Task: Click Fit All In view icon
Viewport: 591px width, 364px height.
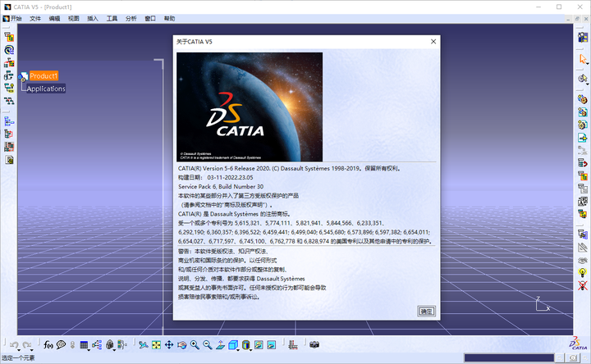Action: pyautogui.click(x=156, y=344)
